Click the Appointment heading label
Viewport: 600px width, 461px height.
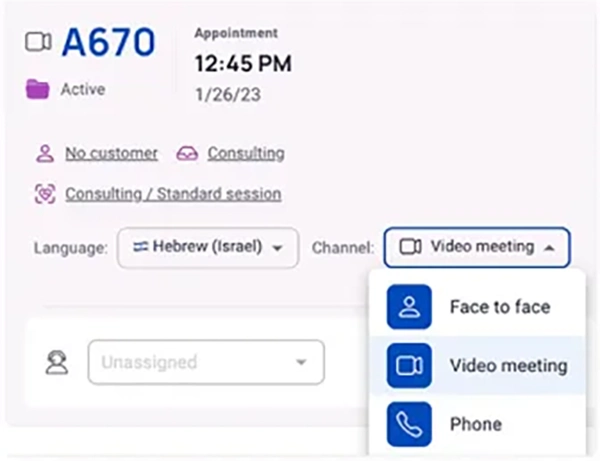[x=236, y=33]
